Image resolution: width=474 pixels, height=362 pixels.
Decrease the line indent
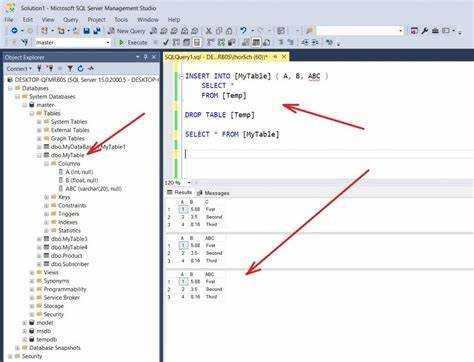pyautogui.click(x=305, y=42)
